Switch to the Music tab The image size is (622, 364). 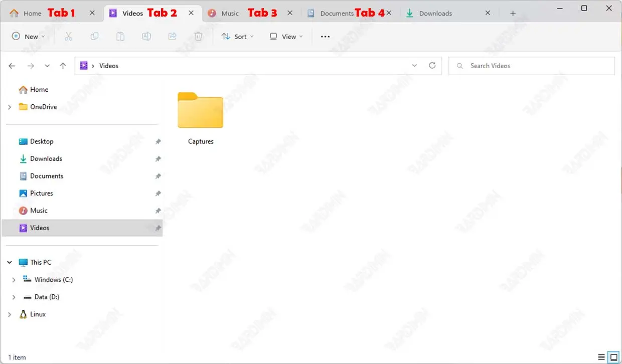pos(230,14)
